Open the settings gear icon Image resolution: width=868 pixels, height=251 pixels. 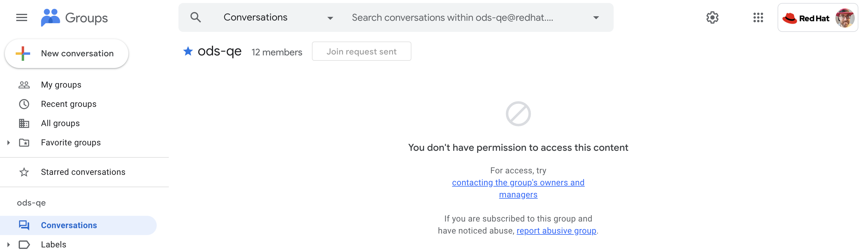tap(712, 17)
